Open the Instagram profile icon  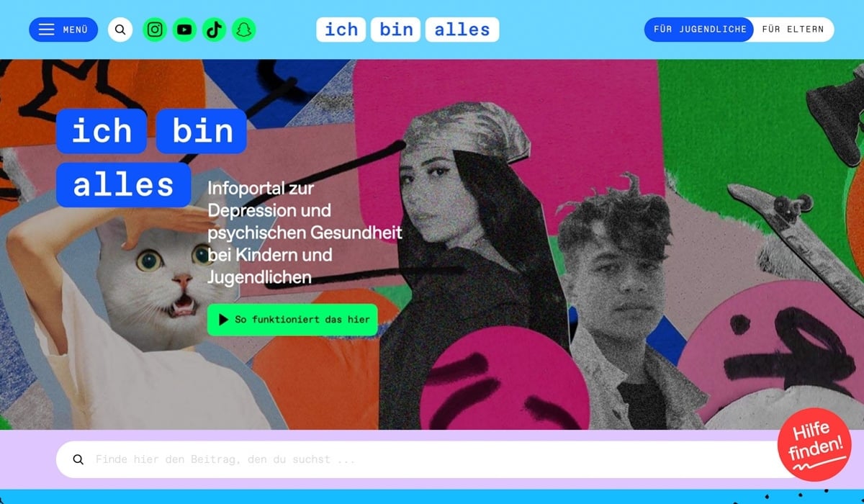[155, 30]
